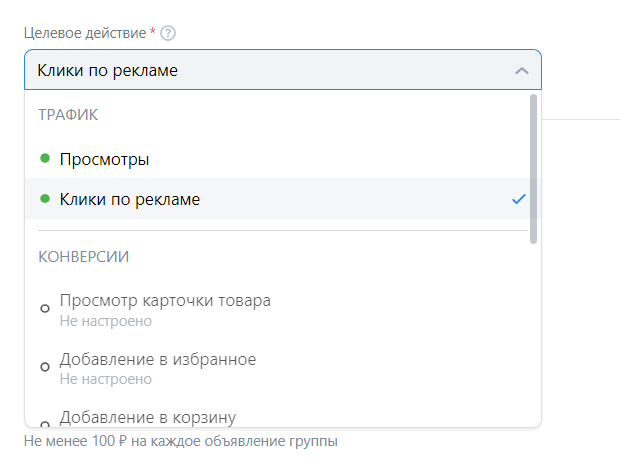Open the Клики по рекламе combo box
The height and width of the screenshot is (470, 620).
tap(283, 70)
